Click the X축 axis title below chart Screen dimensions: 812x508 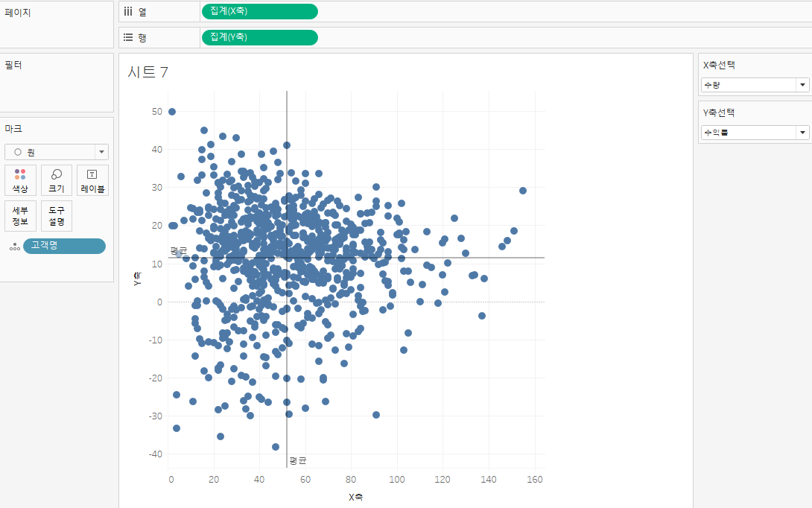pos(355,497)
